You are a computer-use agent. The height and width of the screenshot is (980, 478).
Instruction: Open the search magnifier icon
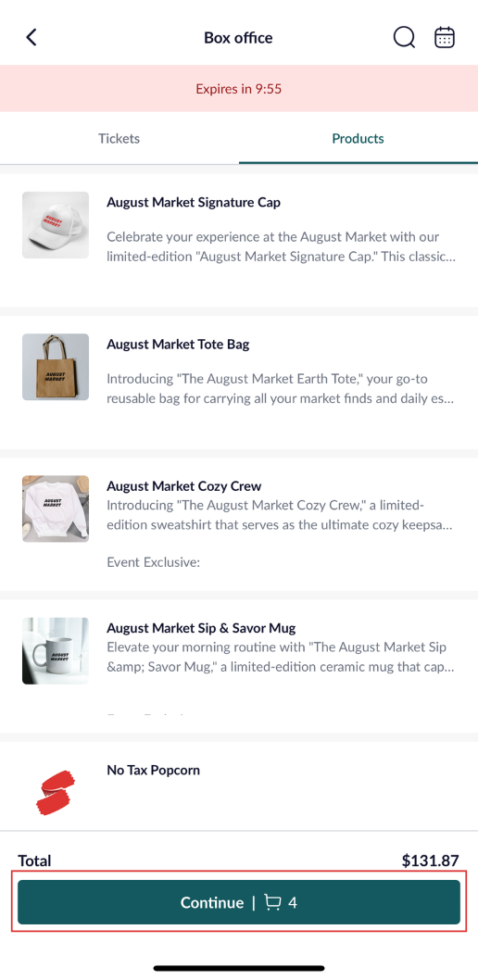pos(404,37)
